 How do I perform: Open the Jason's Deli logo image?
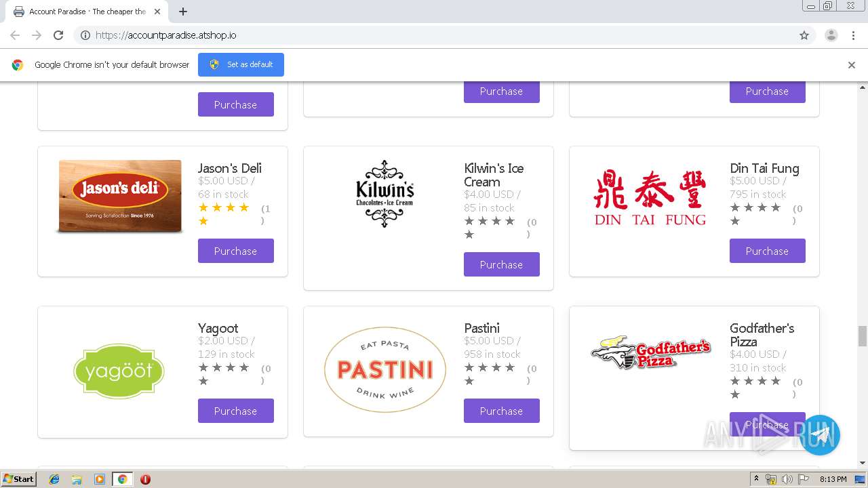(x=120, y=196)
